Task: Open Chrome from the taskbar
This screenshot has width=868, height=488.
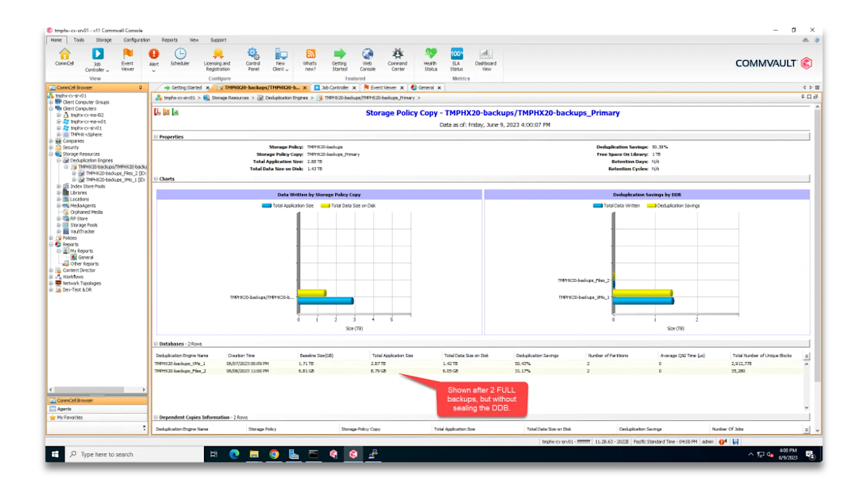Action: (274, 454)
